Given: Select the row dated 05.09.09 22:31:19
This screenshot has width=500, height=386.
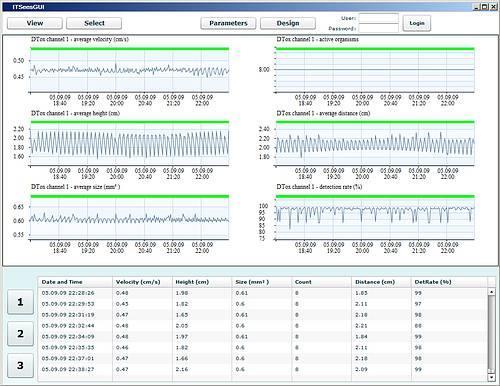Looking at the screenshot, I should click(263, 315).
